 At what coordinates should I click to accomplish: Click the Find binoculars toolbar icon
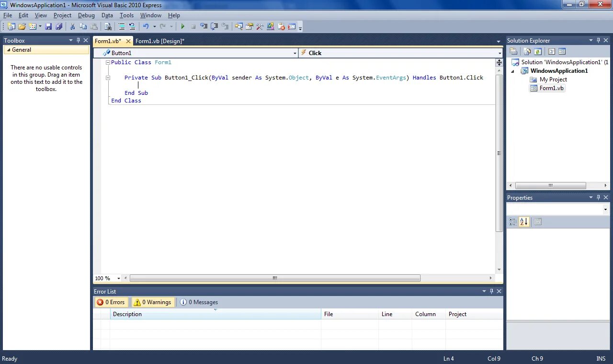(x=108, y=26)
